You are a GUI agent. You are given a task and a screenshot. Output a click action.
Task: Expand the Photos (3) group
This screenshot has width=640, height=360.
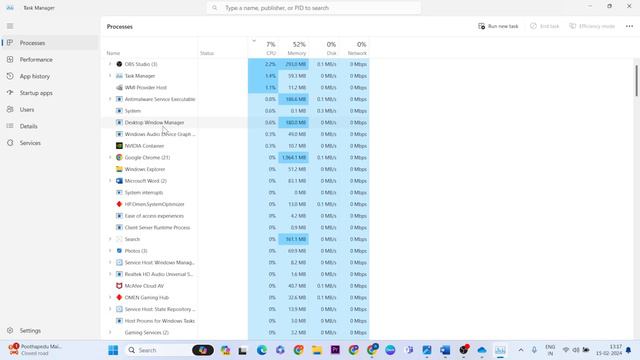tap(109, 251)
